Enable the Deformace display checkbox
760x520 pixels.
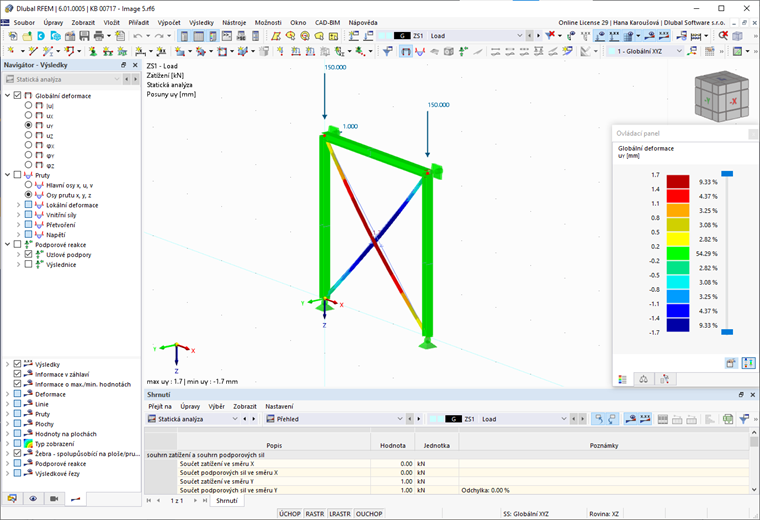point(17,394)
